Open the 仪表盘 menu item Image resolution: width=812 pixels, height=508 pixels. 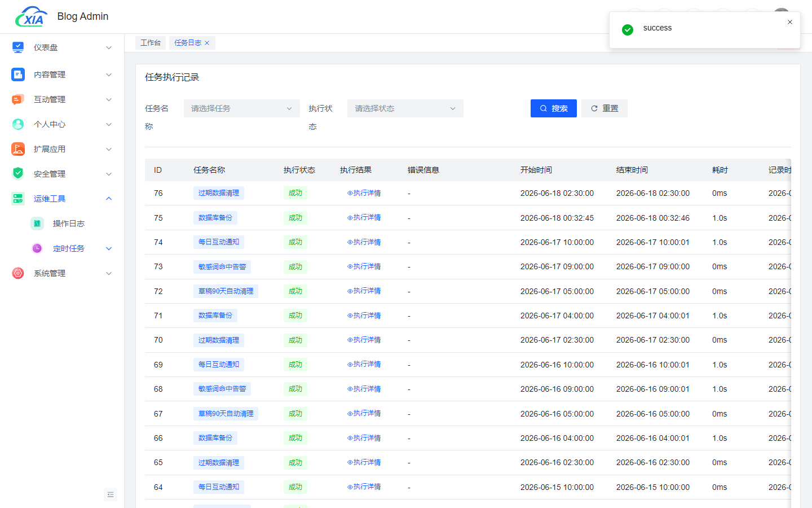click(46, 47)
